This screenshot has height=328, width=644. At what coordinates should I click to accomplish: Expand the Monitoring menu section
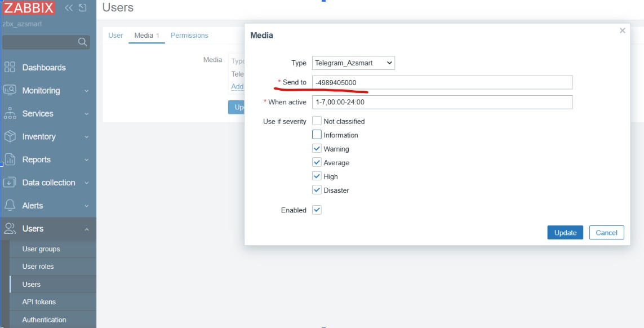(x=48, y=91)
